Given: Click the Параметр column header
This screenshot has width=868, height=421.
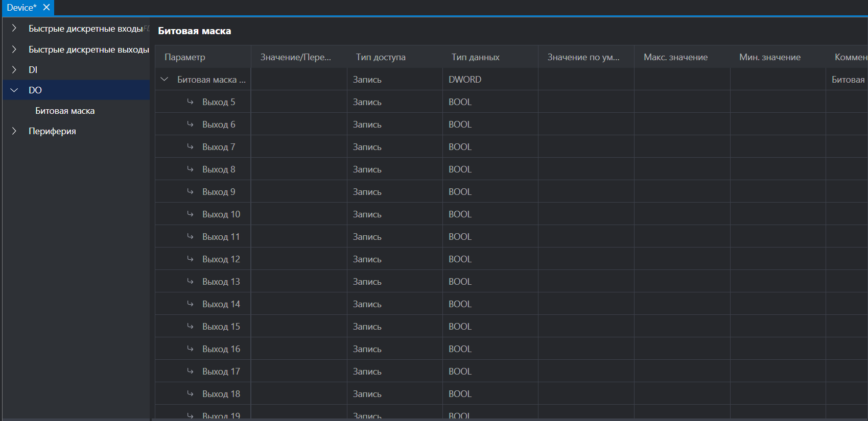Looking at the screenshot, I should 203,57.
